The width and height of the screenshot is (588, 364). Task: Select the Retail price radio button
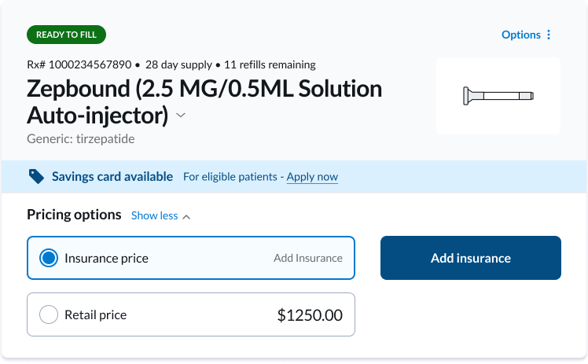[49, 315]
